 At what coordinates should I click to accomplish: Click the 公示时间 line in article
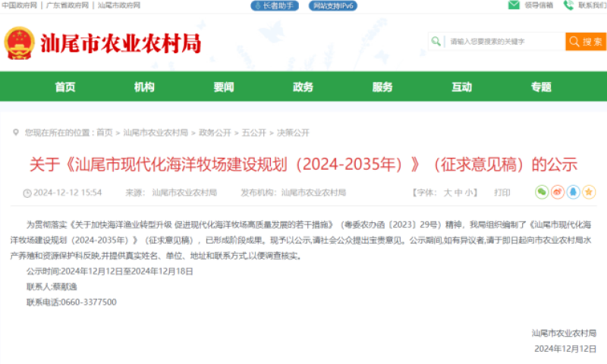click(x=109, y=271)
